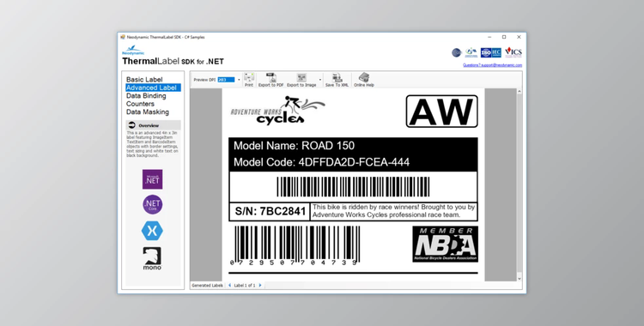Select the Data Masking sample

[148, 112]
